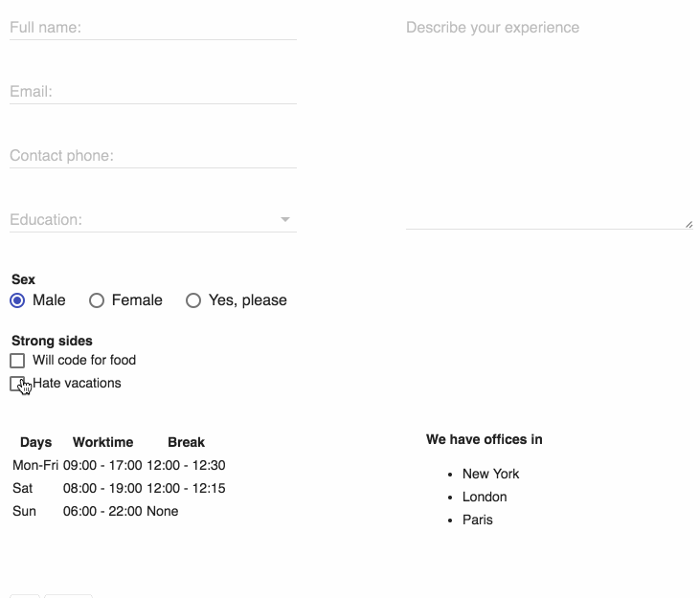Click the Paris office list item
700x598 pixels.
click(477, 520)
